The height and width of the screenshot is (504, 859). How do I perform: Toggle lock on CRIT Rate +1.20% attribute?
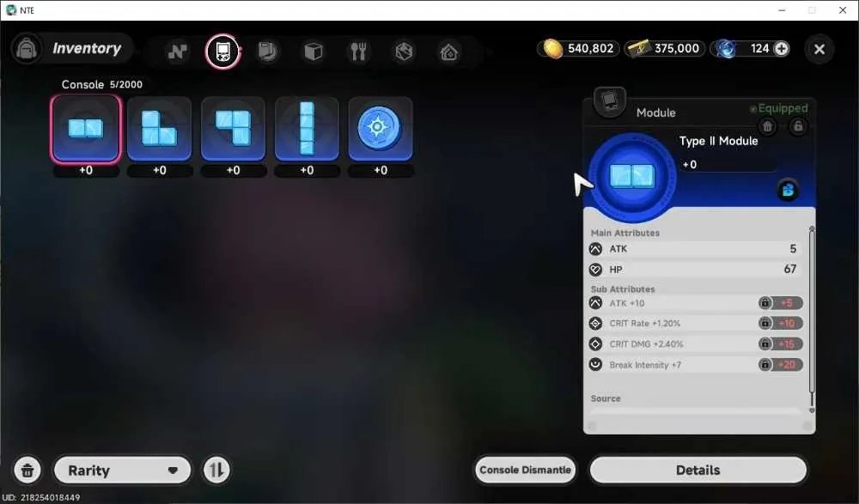coord(765,323)
